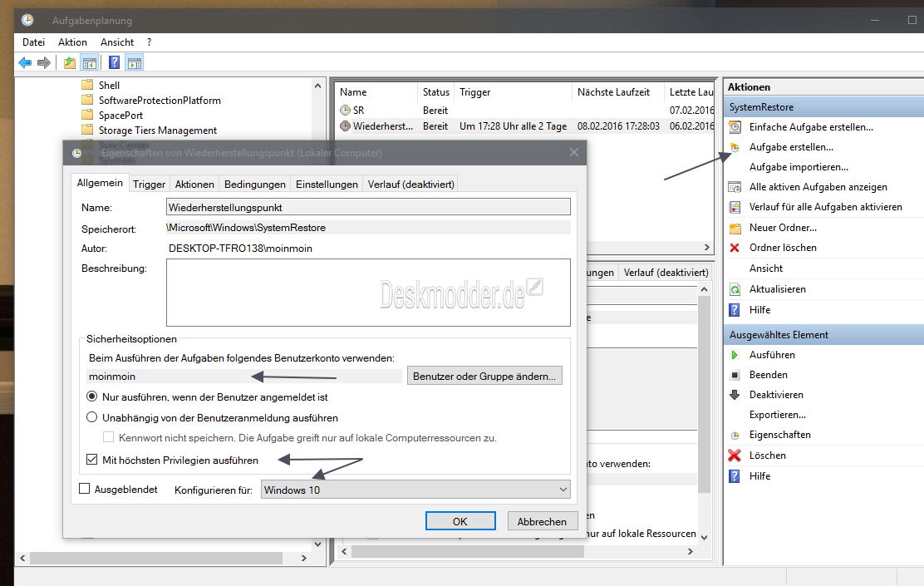Screen dimensions: 924x586
Task: Select 'Unabhängig von der Benutzeranmeldung ausführen'
Action: 92,417
